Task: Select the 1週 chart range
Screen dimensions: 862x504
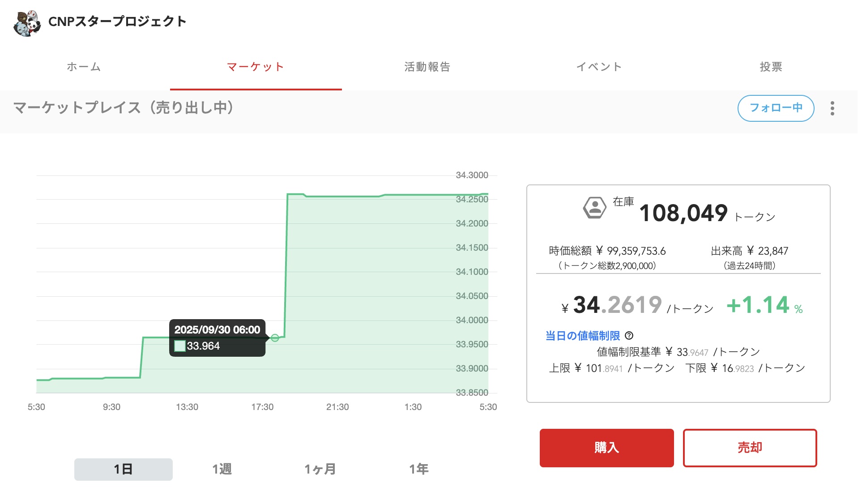Action: click(222, 469)
